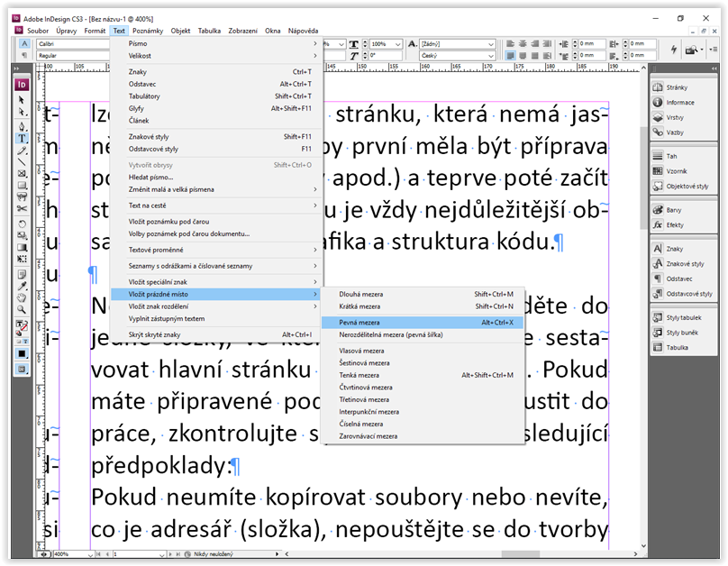Toggle align center paragraph button
The width and height of the screenshot is (728, 566).
coord(523,43)
